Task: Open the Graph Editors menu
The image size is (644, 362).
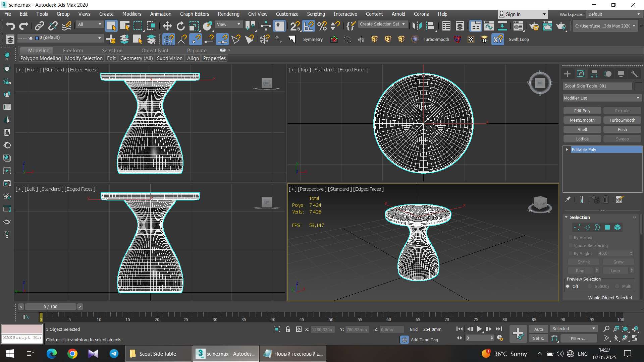Action: [195, 14]
